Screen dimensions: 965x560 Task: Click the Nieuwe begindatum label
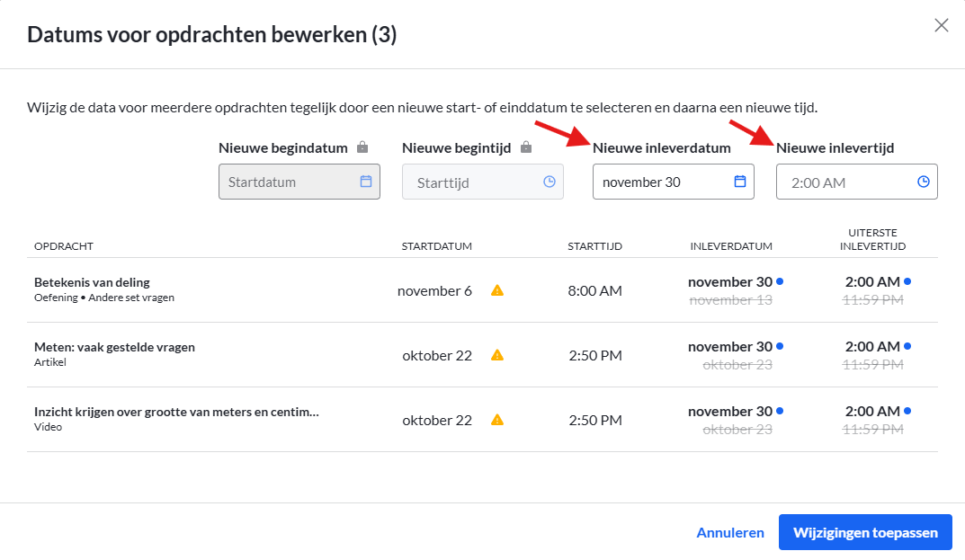[x=283, y=147]
